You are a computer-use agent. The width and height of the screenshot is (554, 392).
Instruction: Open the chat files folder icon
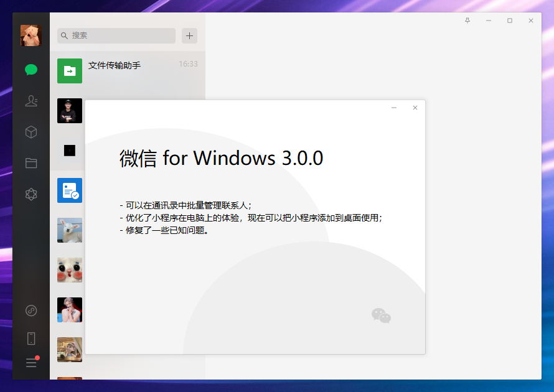pos(31,163)
